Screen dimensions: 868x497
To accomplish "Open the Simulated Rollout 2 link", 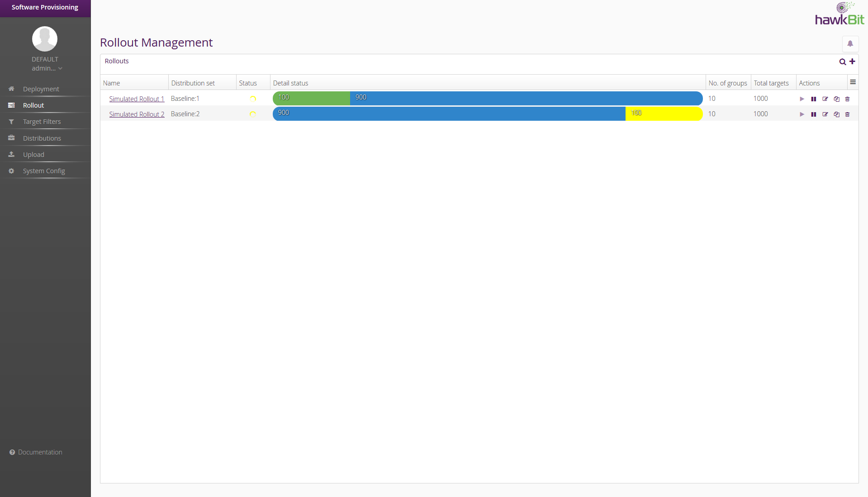I will [137, 114].
